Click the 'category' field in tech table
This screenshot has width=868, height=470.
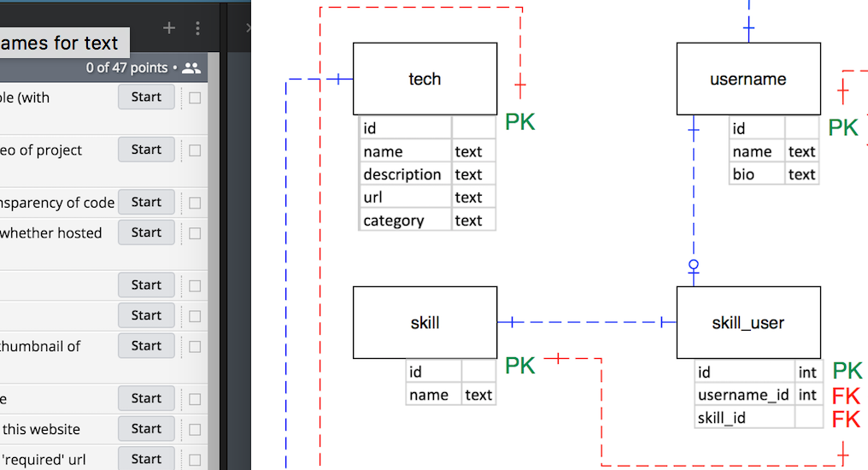[405, 220]
